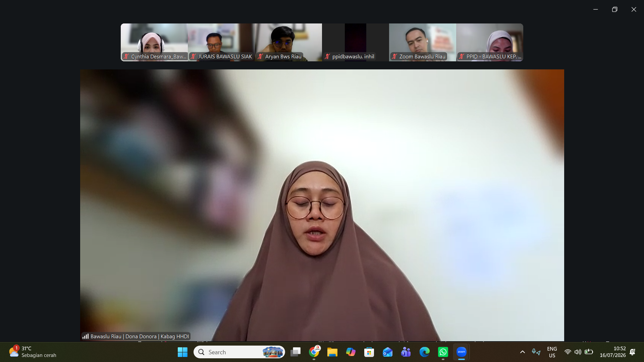The width and height of the screenshot is (644, 362).
Task: Expand the hidden system tray icons
Action: pos(522,352)
